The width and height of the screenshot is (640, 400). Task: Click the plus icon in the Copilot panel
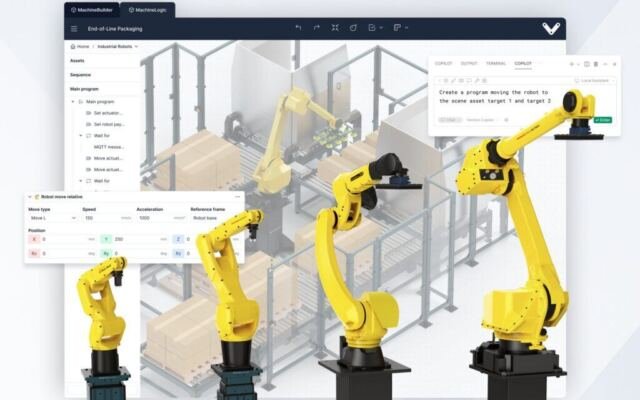(x=572, y=64)
